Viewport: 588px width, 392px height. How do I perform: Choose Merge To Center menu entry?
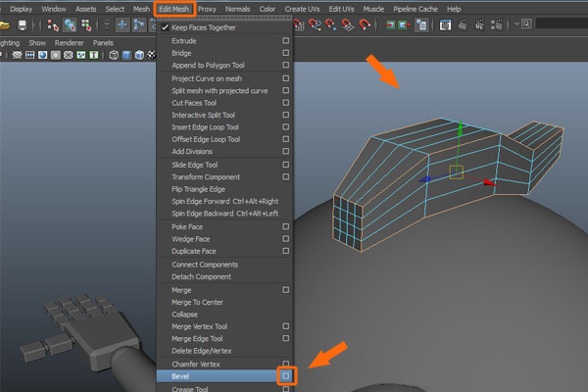click(x=196, y=302)
